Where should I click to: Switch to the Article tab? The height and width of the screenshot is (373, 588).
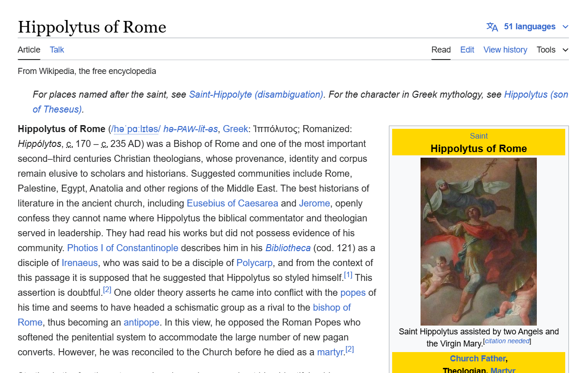29,50
